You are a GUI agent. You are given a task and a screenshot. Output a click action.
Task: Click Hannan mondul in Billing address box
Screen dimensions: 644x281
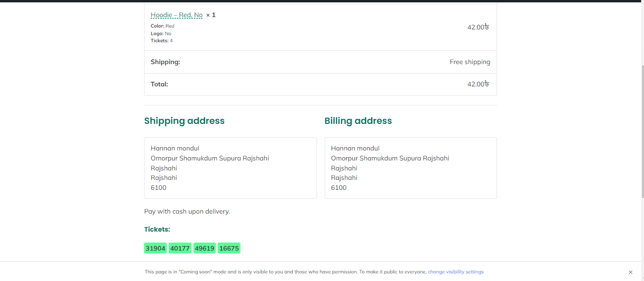coord(356,149)
